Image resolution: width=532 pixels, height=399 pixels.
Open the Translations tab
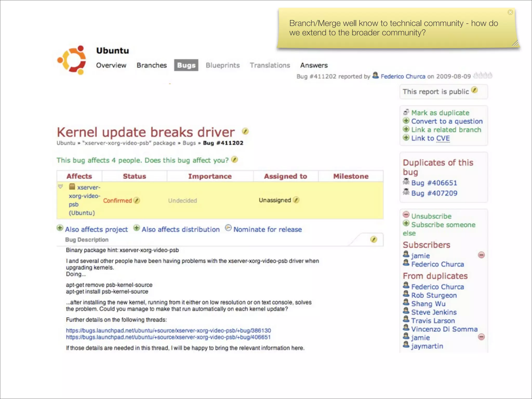pos(270,65)
